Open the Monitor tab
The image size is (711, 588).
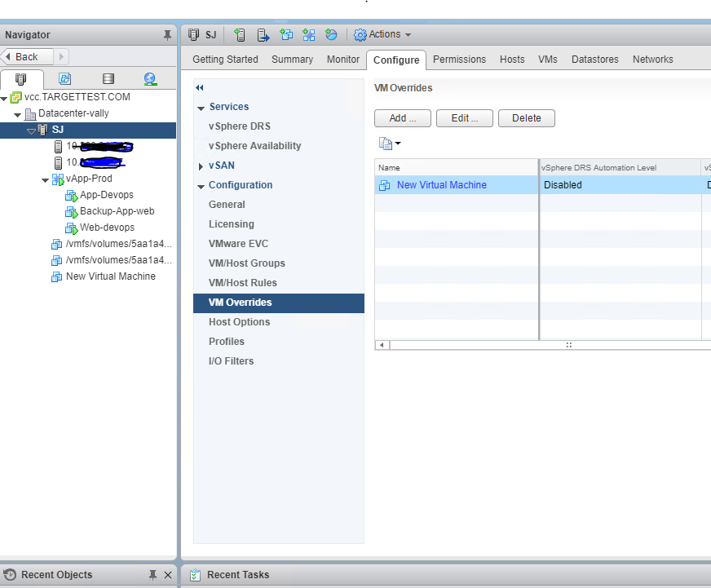pyautogui.click(x=342, y=60)
